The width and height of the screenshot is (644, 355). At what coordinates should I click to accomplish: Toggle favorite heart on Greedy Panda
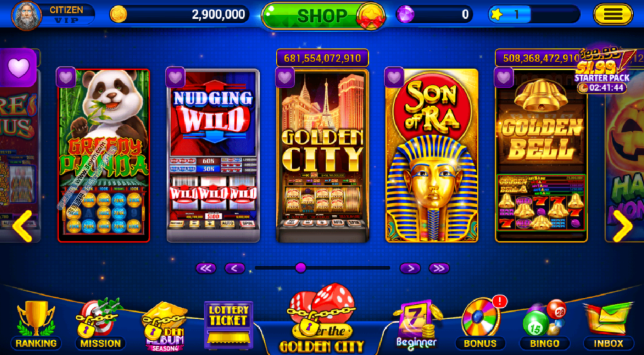coord(65,77)
